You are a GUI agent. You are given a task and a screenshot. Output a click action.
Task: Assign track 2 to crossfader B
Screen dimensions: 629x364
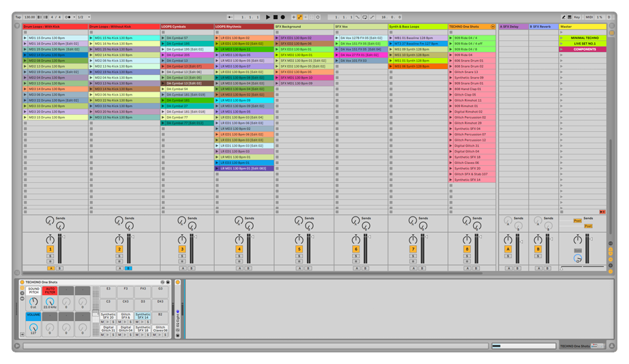pyautogui.click(x=129, y=268)
